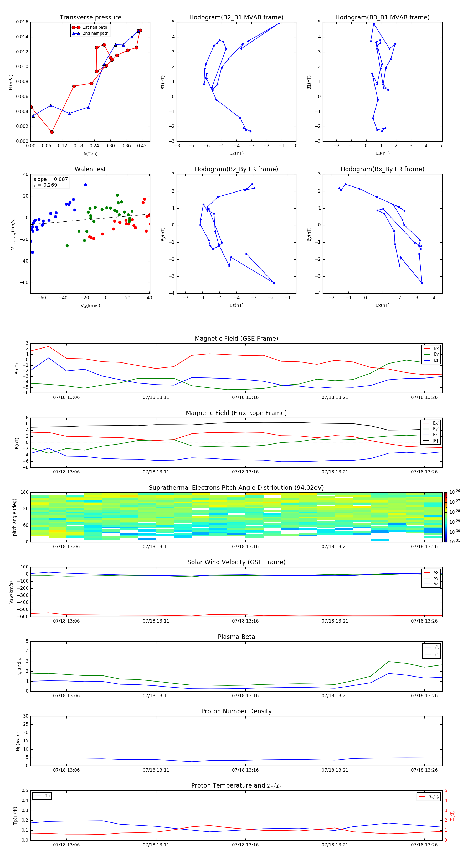
Task: Click the 'Transverse pressure' plot title
Action: (90, 18)
